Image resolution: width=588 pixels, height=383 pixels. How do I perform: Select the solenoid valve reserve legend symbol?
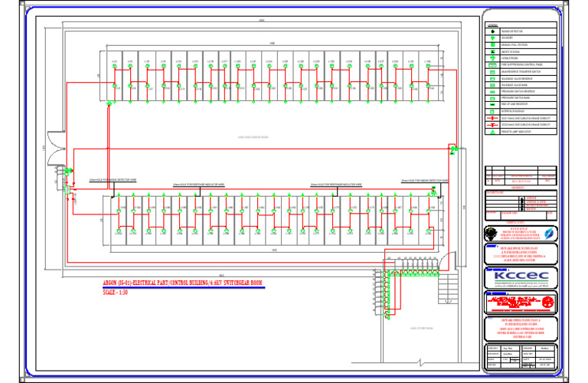coord(493,79)
